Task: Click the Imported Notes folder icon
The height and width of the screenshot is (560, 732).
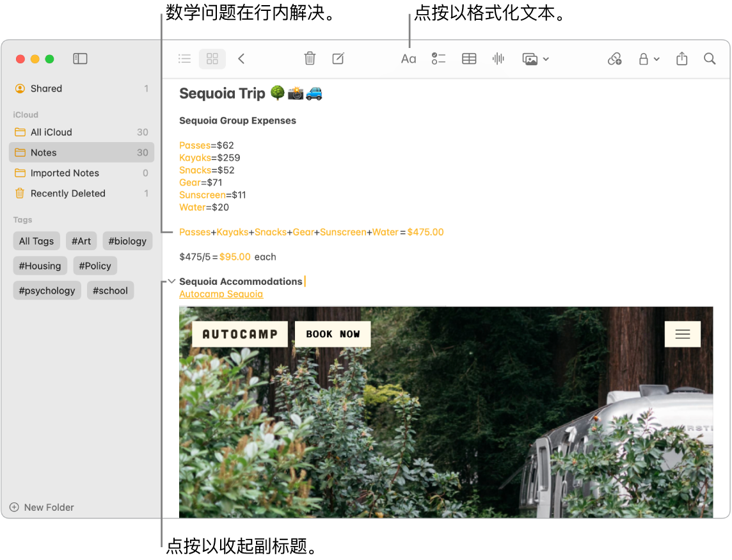Action: tap(20, 173)
